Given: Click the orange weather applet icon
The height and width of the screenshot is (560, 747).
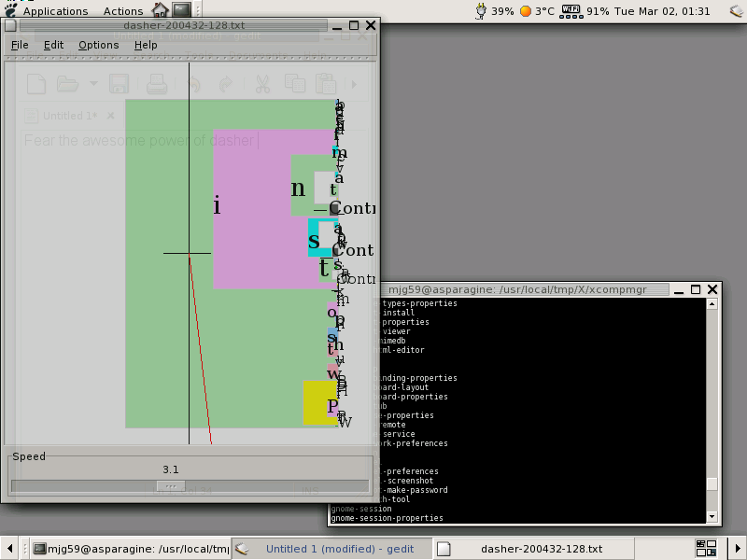Looking at the screenshot, I should 526,11.
